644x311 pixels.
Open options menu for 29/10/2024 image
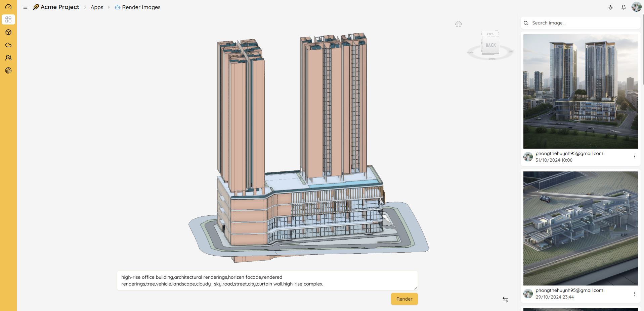(634, 294)
